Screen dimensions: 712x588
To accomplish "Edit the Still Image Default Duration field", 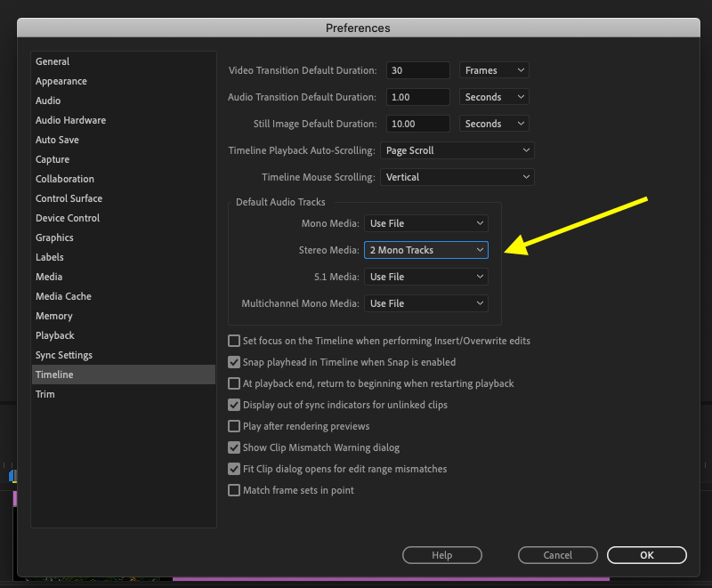I will [418, 124].
